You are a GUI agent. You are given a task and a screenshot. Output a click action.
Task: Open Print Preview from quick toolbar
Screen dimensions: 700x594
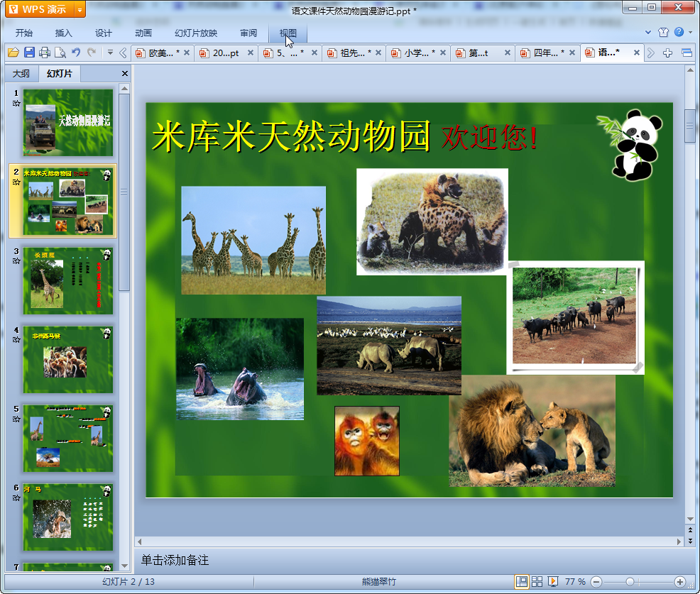click(x=60, y=53)
